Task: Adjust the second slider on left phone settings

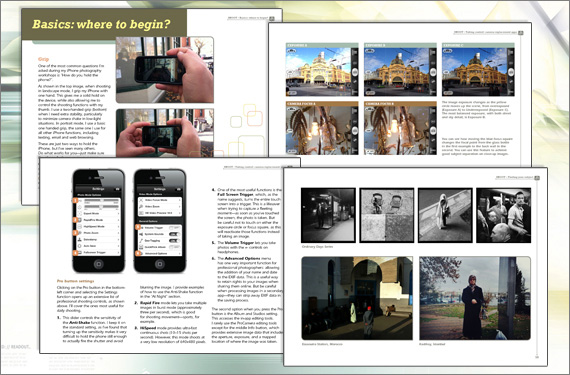Action: click(x=101, y=207)
